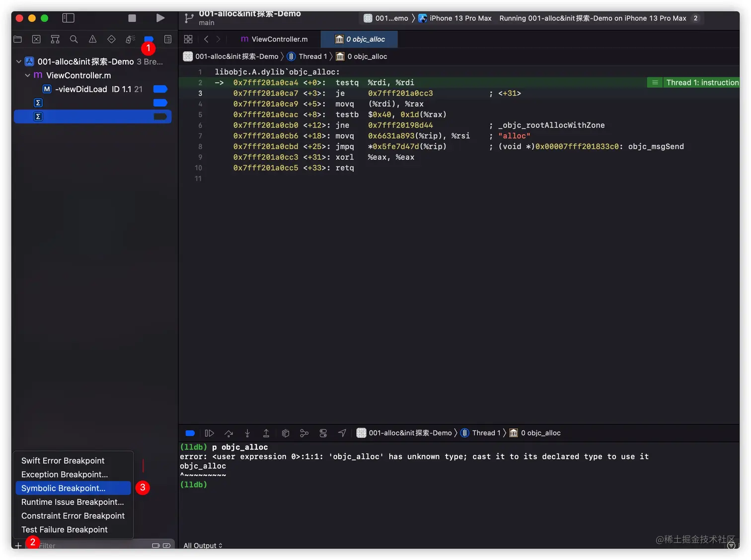Choose Runtime Issue Breakpoint...

point(74,502)
